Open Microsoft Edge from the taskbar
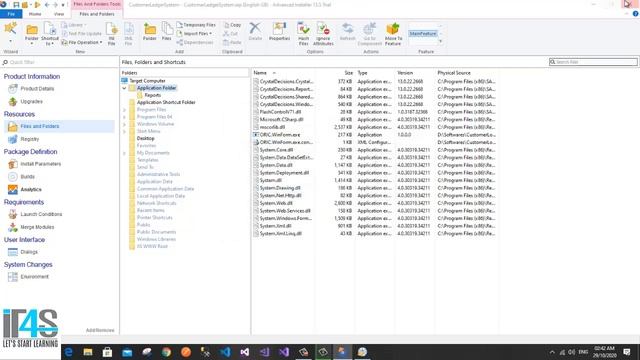This screenshot has width=640, height=360. click(69, 352)
